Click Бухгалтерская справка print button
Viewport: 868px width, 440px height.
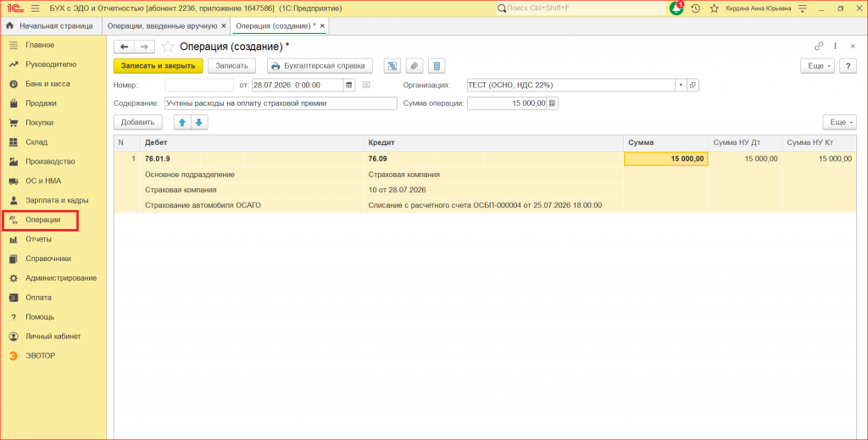(320, 66)
